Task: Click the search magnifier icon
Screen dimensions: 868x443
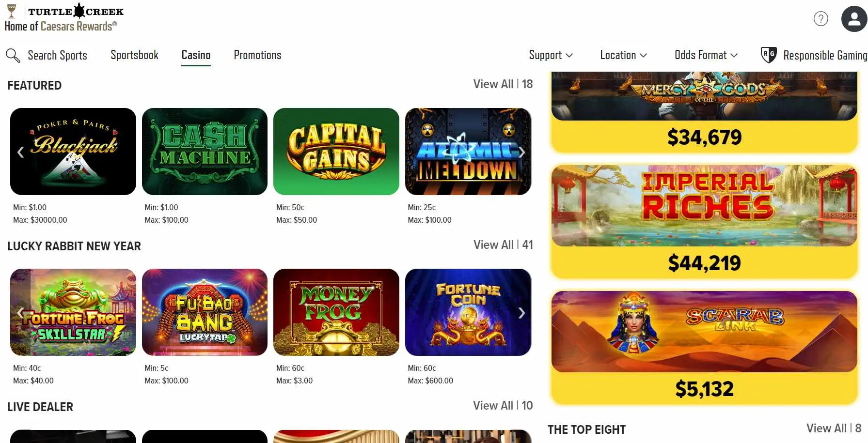Action: tap(13, 55)
